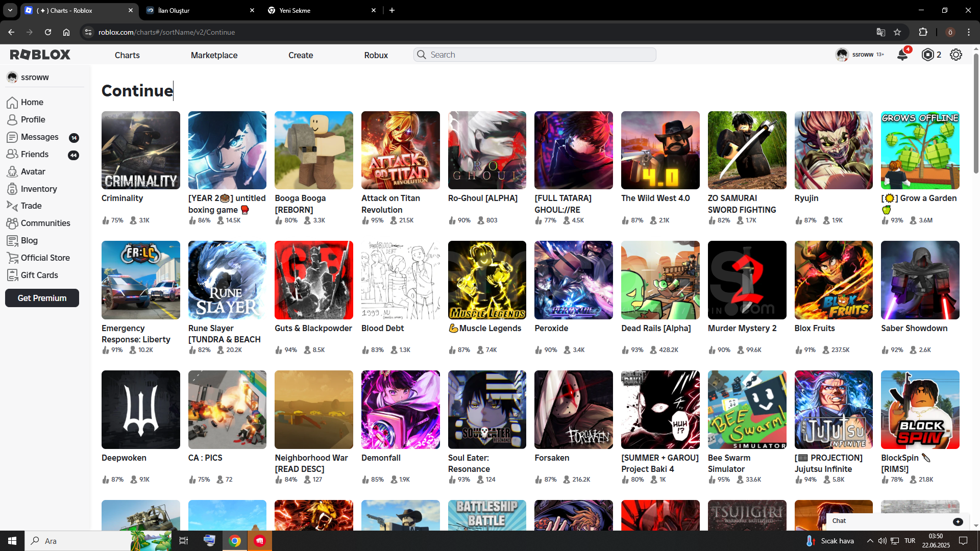
Task: Open the Muscle Legends thumbnail
Action: coord(487,280)
